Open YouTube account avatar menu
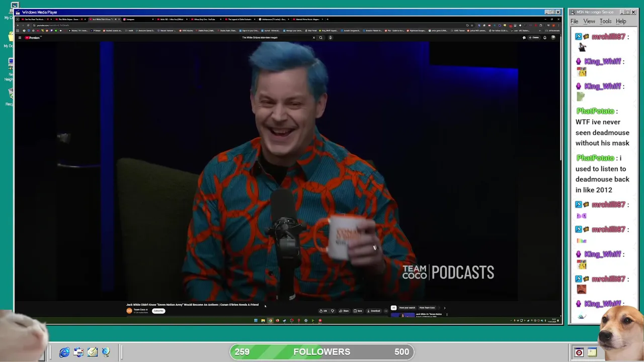This screenshot has height=362, width=644. [x=553, y=38]
